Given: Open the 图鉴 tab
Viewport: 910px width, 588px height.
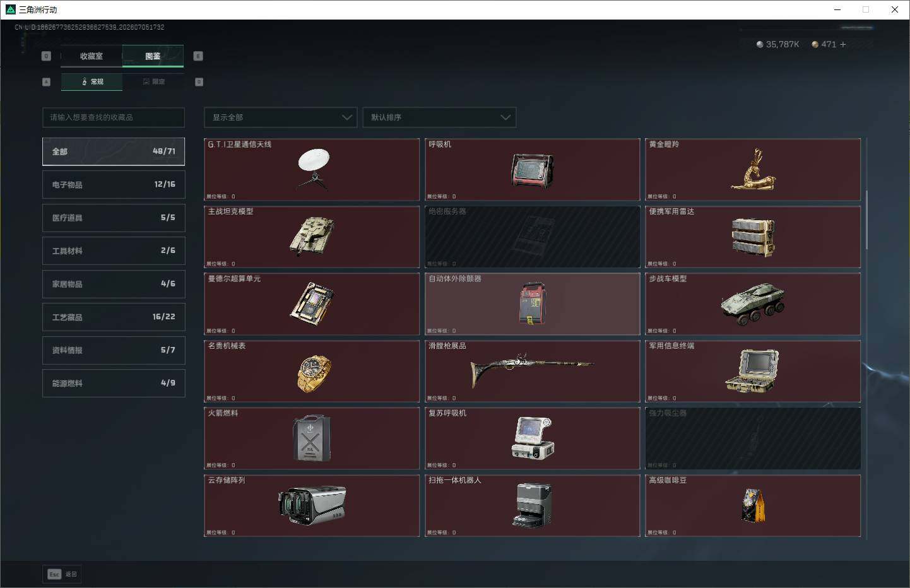Looking at the screenshot, I should pos(153,56).
